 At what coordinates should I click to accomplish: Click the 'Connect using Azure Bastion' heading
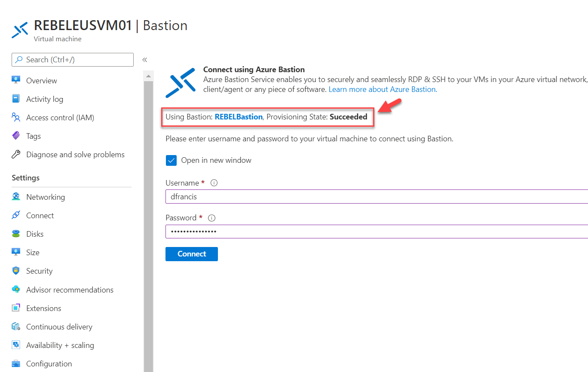(x=254, y=69)
